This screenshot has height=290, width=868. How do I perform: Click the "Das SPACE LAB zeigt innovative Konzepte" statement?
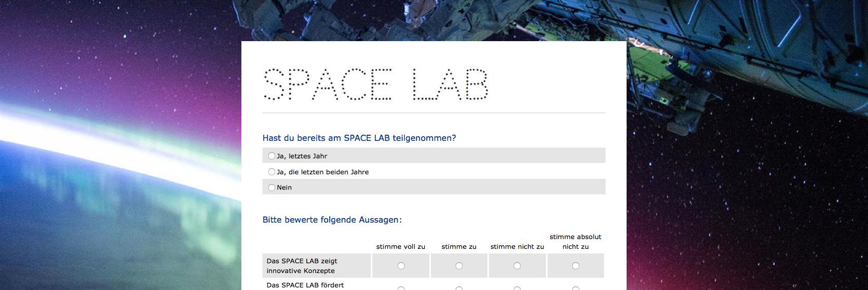(302, 266)
